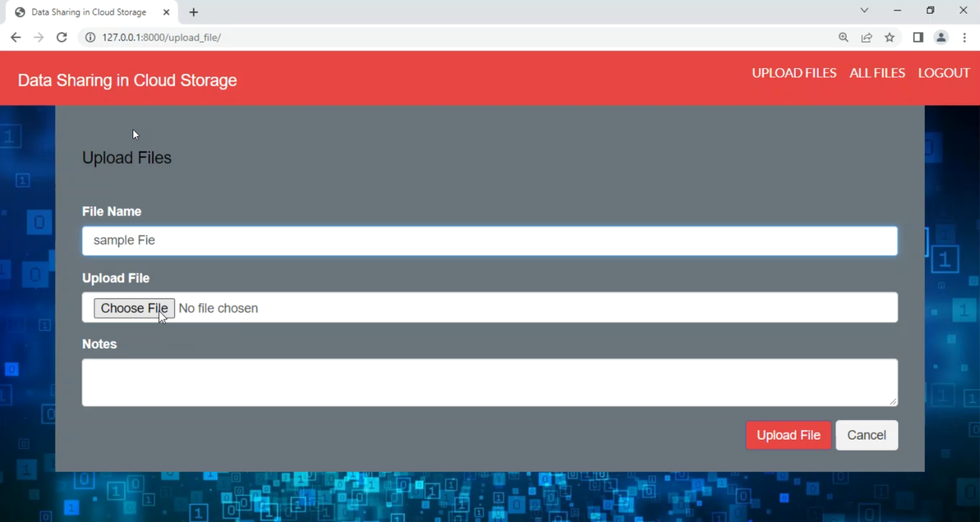This screenshot has width=980, height=522.
Task: Focus the File Name text field
Action: 489,240
